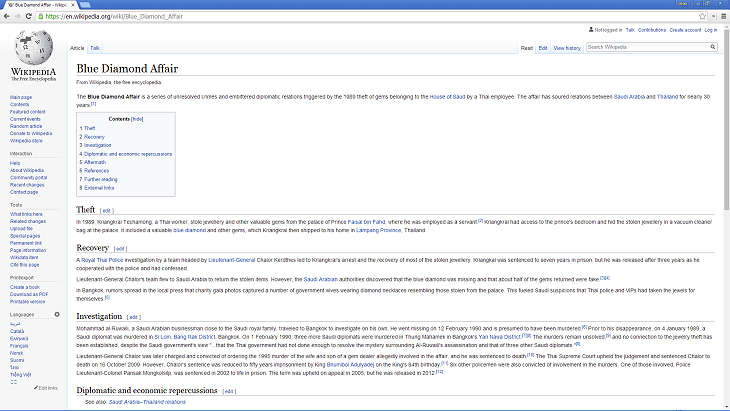Click the search magnifier icon

[712, 47]
